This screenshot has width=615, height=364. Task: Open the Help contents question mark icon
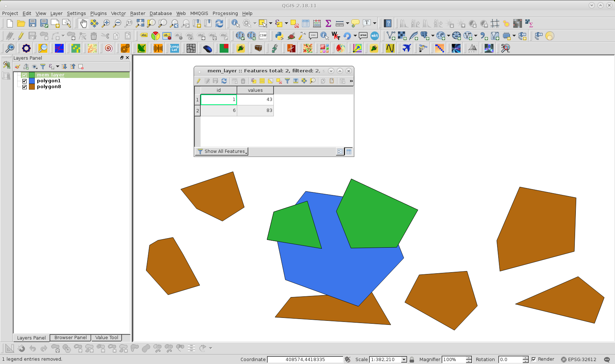click(x=388, y=23)
